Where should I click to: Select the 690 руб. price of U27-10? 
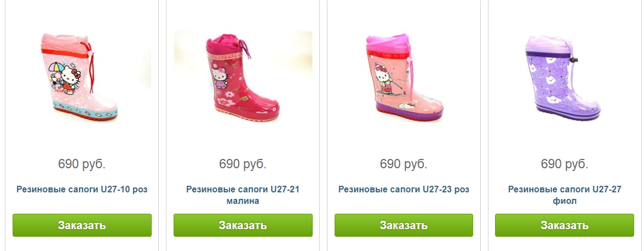click(82, 164)
